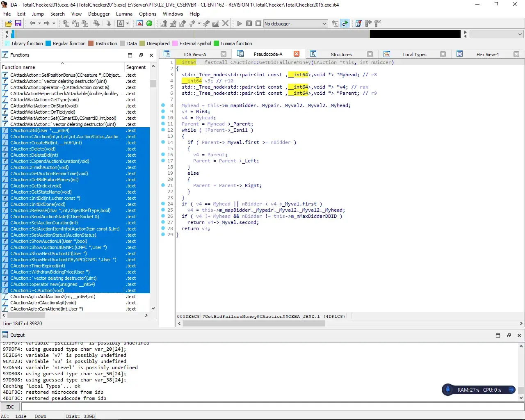Switch to the Hex View-1 tab
Viewport: 525px width, 420px height.
click(x=488, y=54)
